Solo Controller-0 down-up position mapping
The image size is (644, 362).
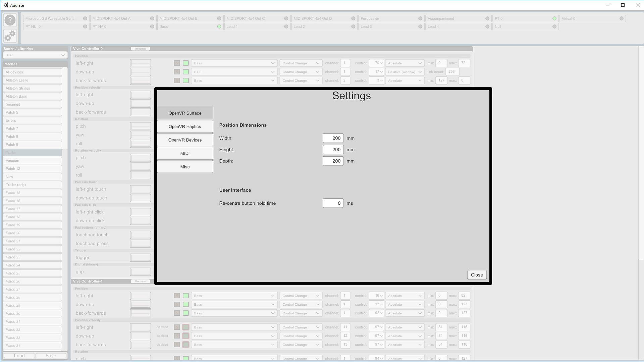(177, 72)
